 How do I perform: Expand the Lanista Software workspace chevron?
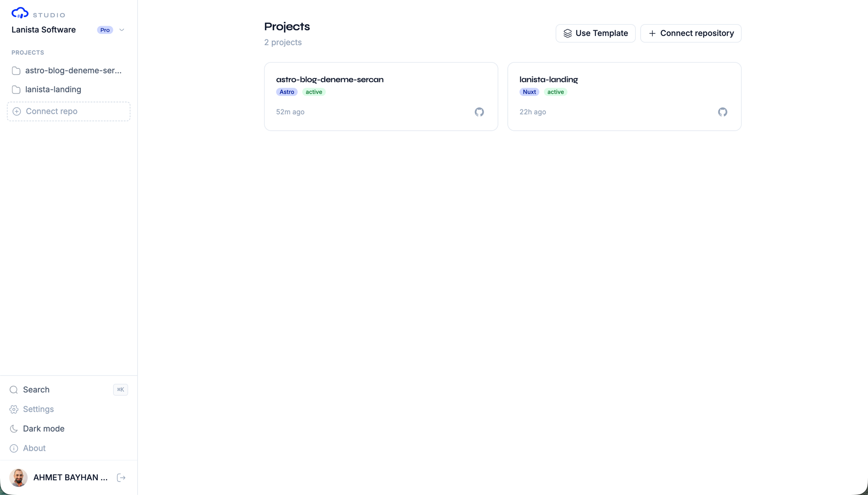pyautogui.click(x=122, y=30)
